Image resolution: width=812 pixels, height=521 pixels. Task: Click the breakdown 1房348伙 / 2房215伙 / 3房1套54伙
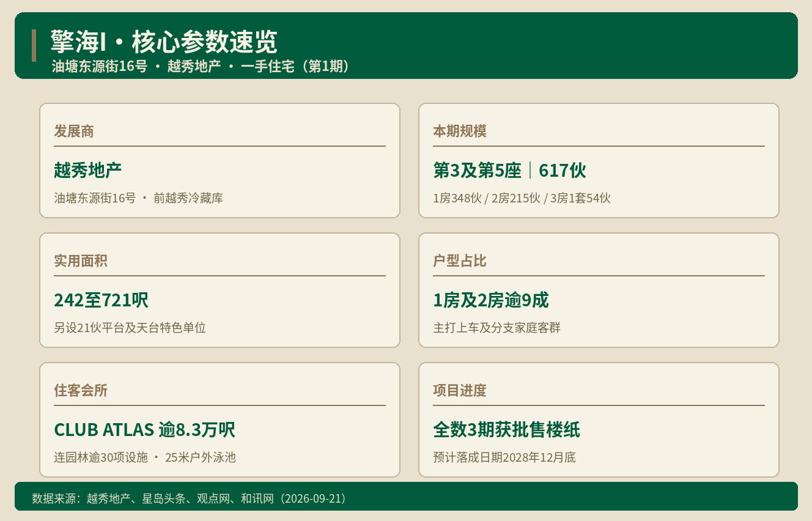pos(522,198)
